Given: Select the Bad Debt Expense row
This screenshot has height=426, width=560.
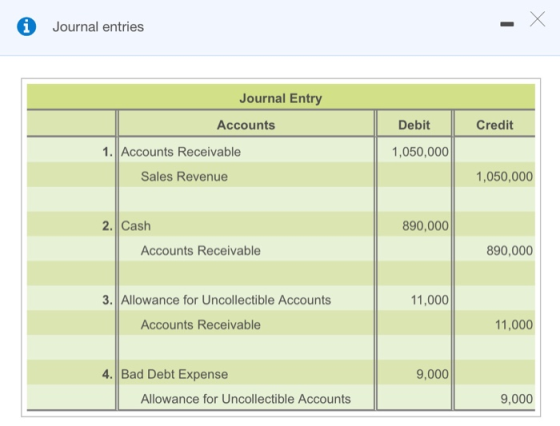Looking at the screenshot, I should click(174, 374).
